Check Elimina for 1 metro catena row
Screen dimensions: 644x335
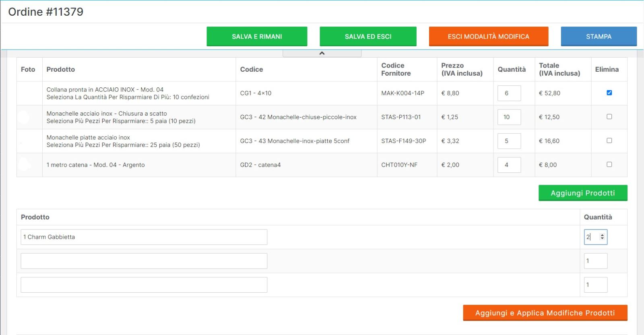click(x=609, y=164)
